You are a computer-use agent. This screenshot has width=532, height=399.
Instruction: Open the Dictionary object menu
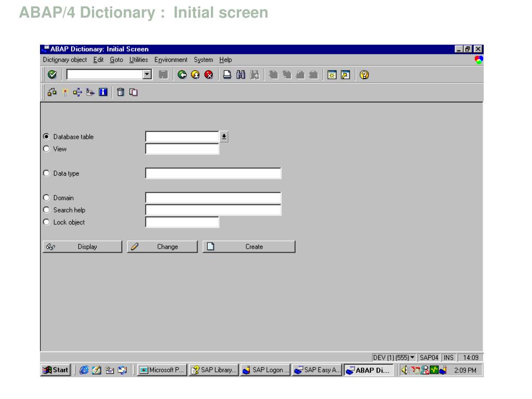(65, 60)
